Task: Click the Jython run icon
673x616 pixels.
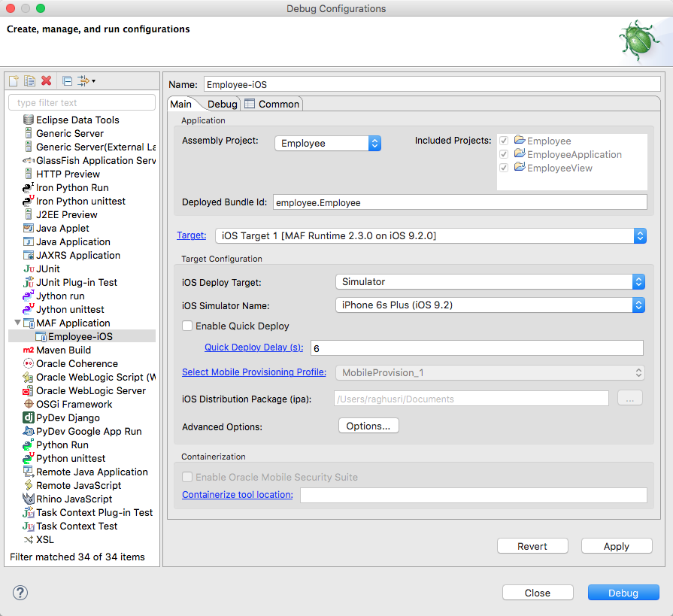Action: tap(29, 296)
